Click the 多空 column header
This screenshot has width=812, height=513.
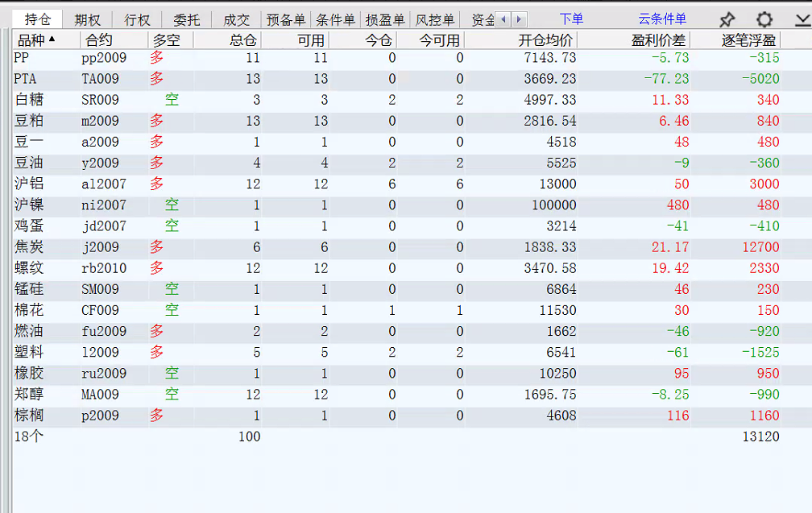click(166, 40)
